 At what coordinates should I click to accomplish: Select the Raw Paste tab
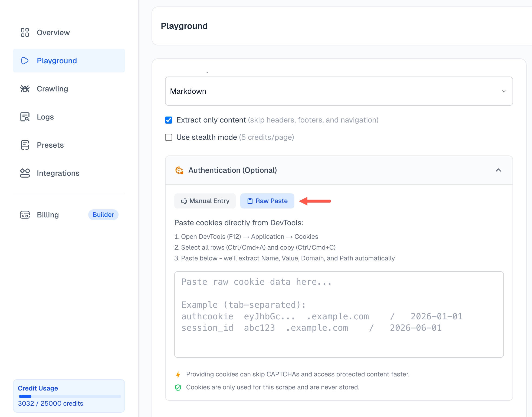pyautogui.click(x=267, y=201)
